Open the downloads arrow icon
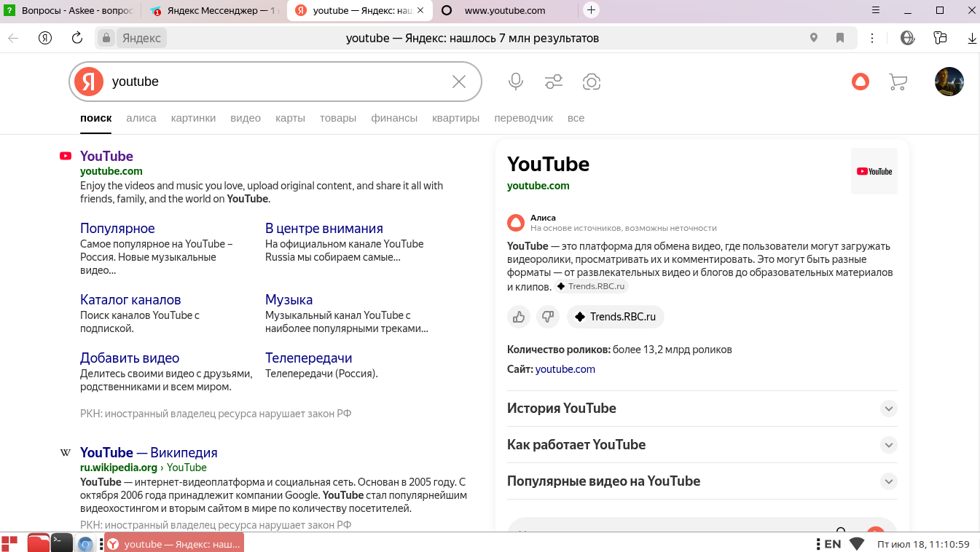Screen dimensions: 980x552 coord(972,38)
